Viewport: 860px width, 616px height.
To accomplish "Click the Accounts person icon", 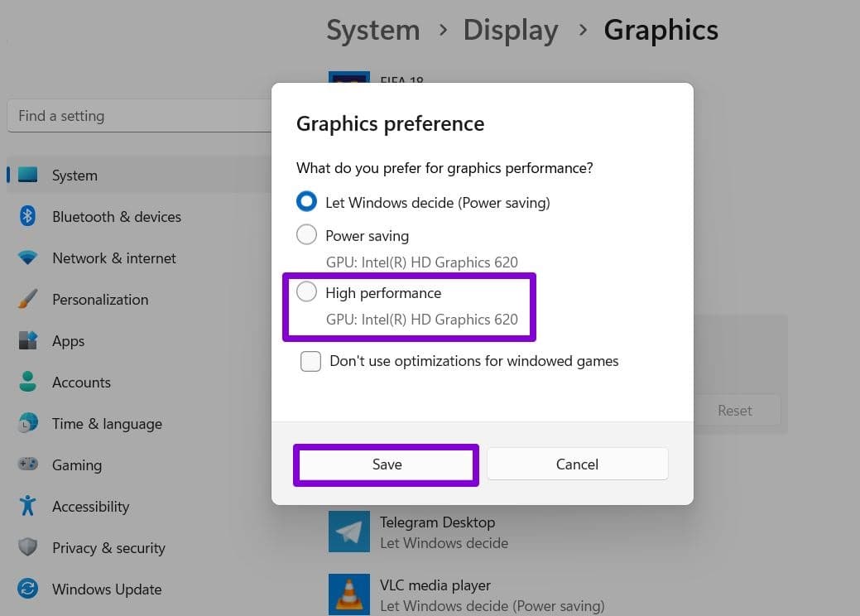I will 28,383.
